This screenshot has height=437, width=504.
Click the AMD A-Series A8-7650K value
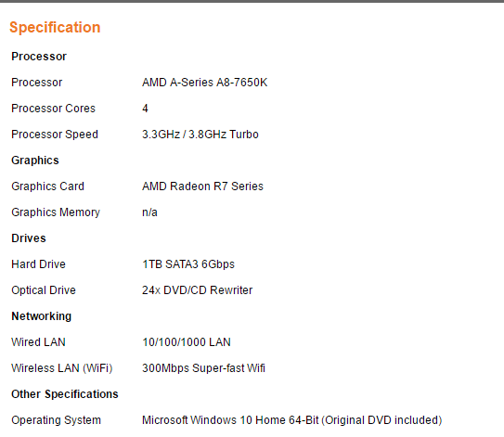click(x=205, y=83)
